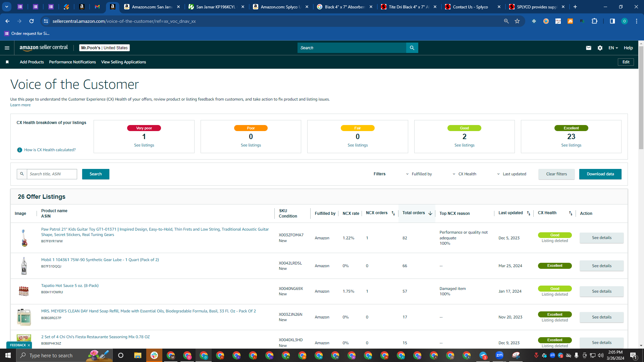Click the Tapatio Hot Sauce thumbnail
The width and height of the screenshot is (644, 362).
24,291
